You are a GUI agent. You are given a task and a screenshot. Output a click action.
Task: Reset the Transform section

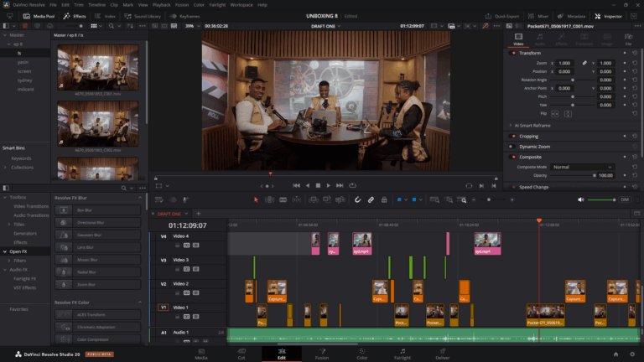(x=635, y=53)
